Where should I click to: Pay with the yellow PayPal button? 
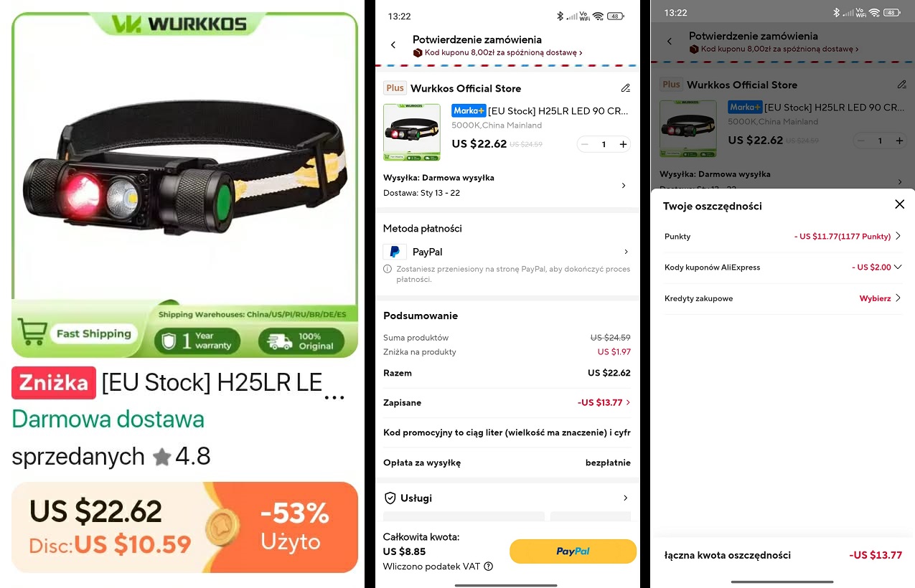573,551
